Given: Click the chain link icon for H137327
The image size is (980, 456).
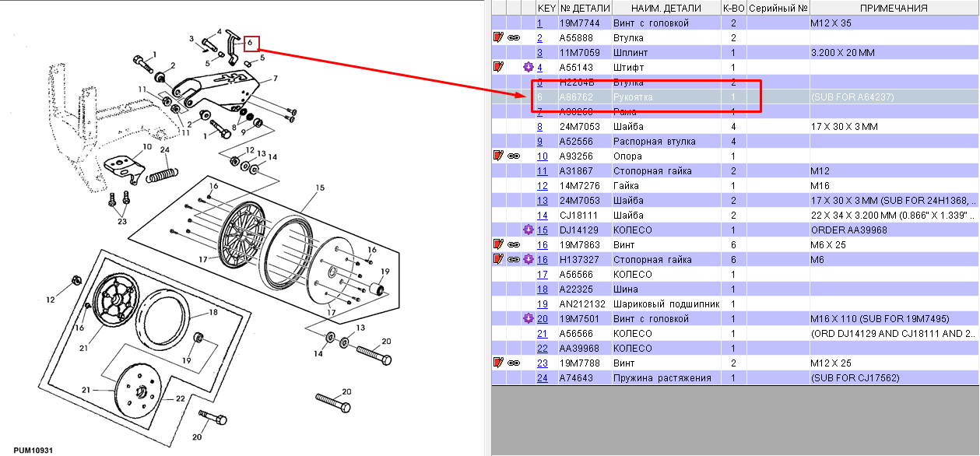Looking at the screenshot, I should click(x=514, y=259).
